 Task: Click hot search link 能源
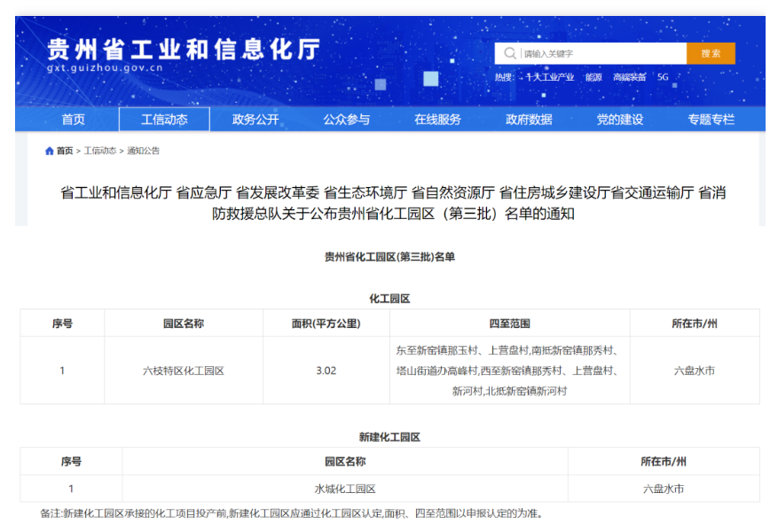point(593,77)
